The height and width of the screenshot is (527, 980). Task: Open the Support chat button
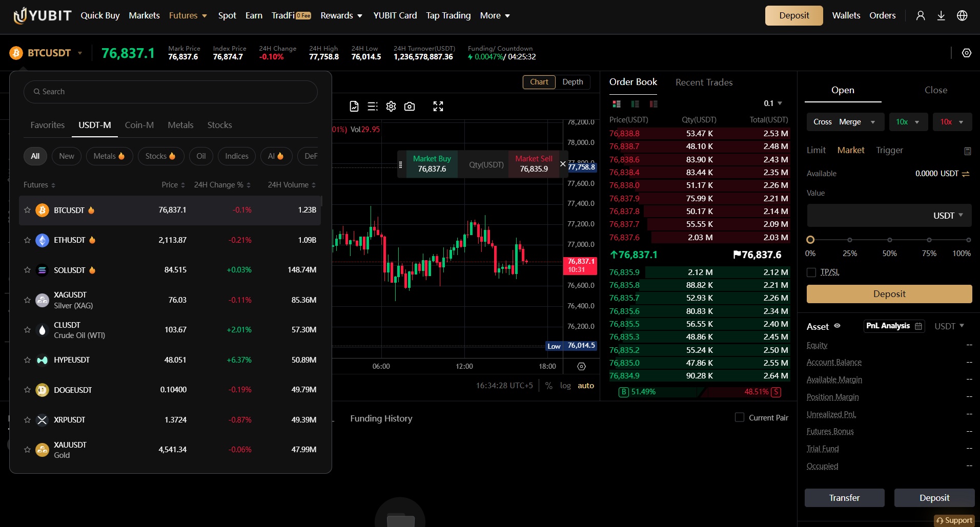[x=954, y=520]
